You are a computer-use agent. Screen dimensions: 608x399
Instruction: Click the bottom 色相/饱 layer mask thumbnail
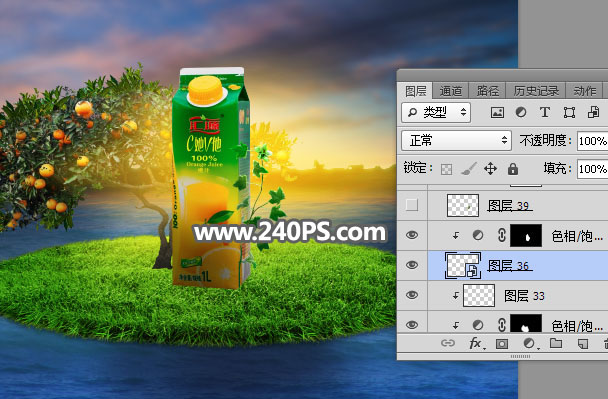point(526,323)
